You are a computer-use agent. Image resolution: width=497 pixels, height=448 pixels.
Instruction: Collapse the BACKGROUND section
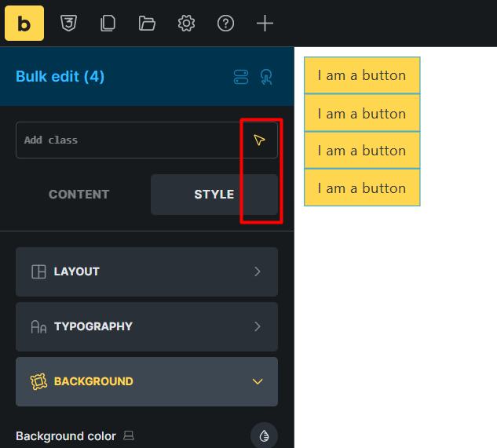(x=147, y=381)
